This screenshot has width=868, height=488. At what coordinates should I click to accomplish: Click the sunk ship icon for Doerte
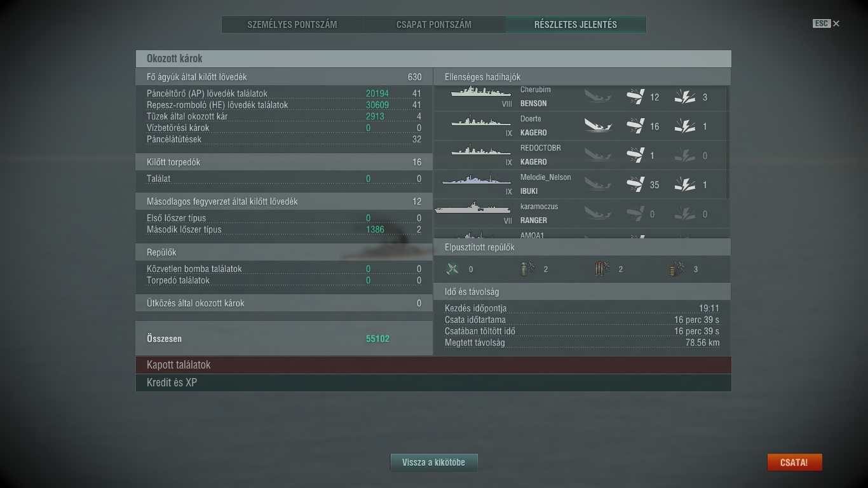(598, 126)
